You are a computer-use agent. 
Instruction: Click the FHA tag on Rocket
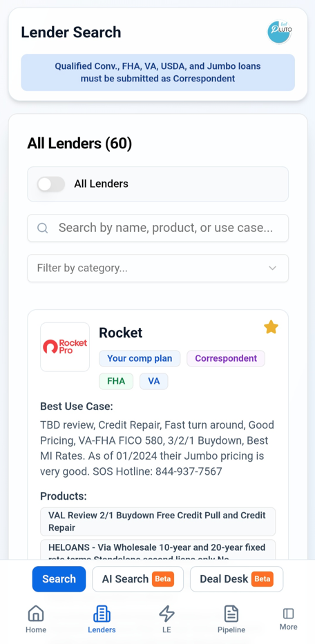tap(116, 381)
